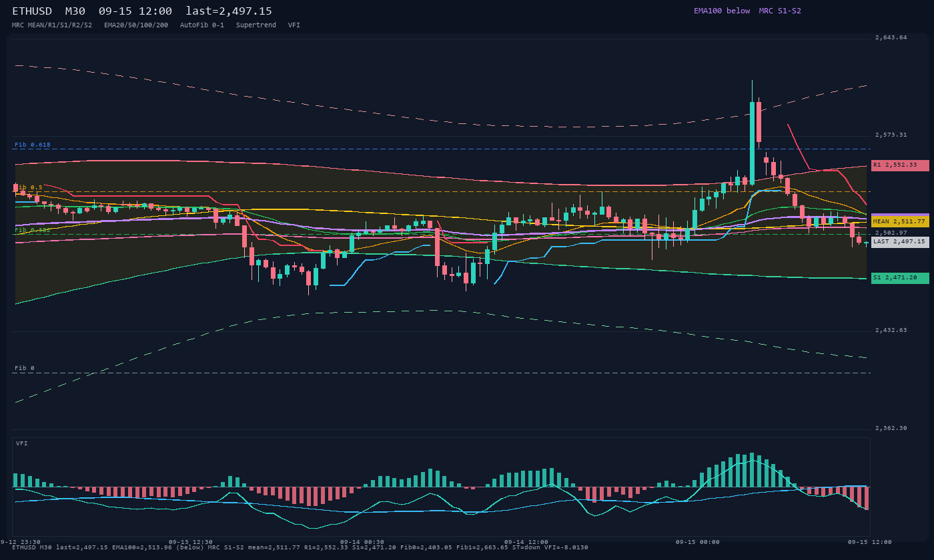The width and height of the screenshot is (934, 560).
Task: Click the M30 timeframe label
Action: [75, 11]
